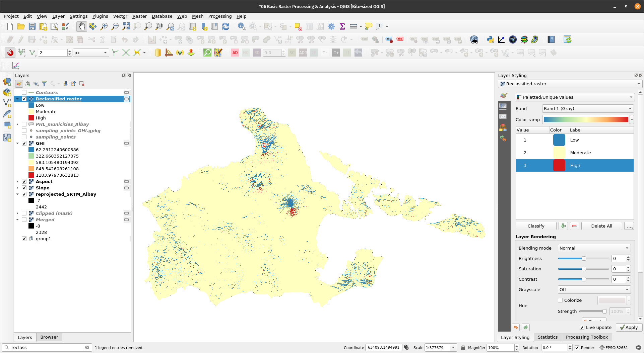
Task: Click the reclass locator search field
Action: point(47,348)
